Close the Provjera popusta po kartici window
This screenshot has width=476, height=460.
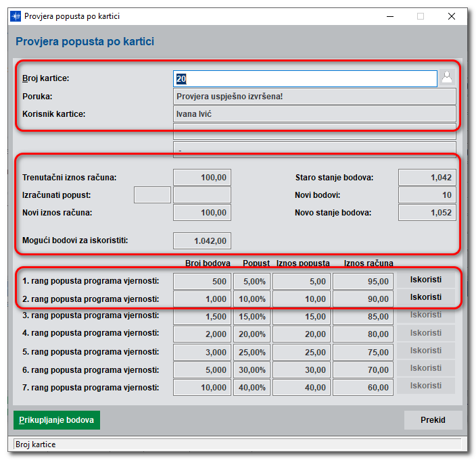[x=451, y=16]
